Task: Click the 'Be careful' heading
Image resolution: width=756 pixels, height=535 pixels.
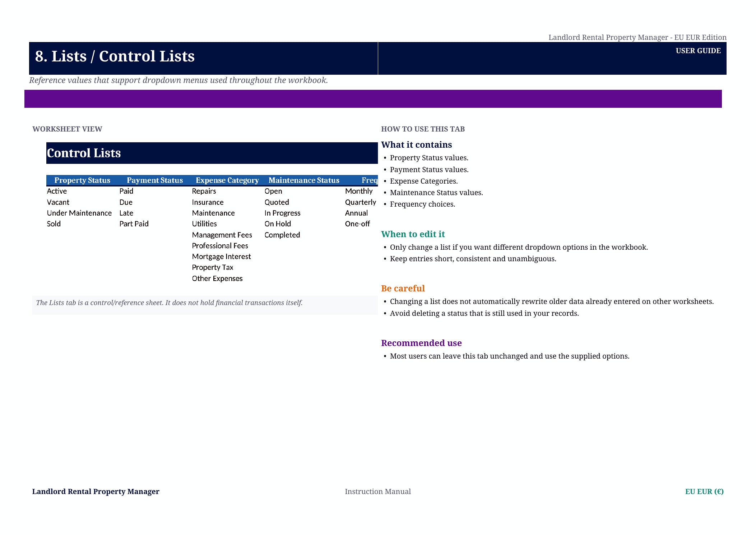Action: pos(403,289)
